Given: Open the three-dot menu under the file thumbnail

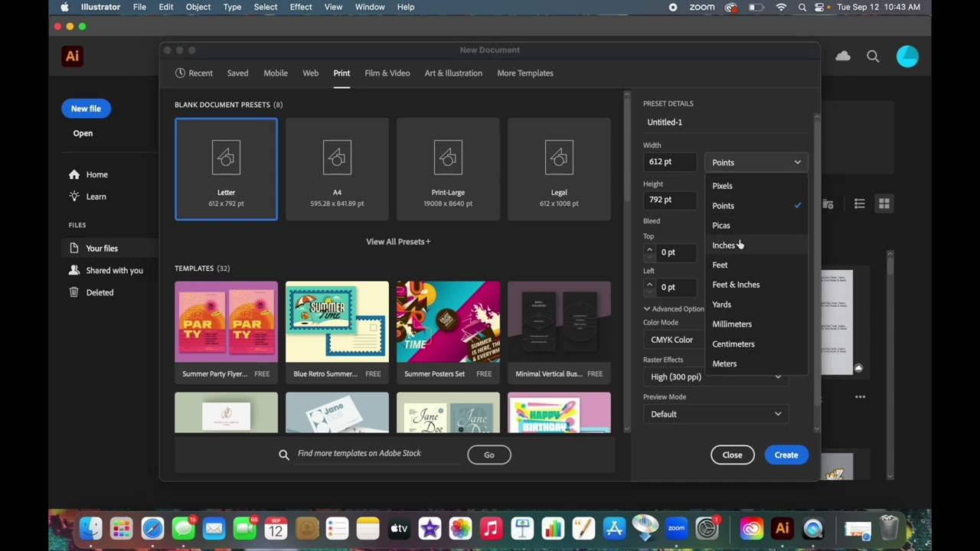Looking at the screenshot, I should [861, 396].
